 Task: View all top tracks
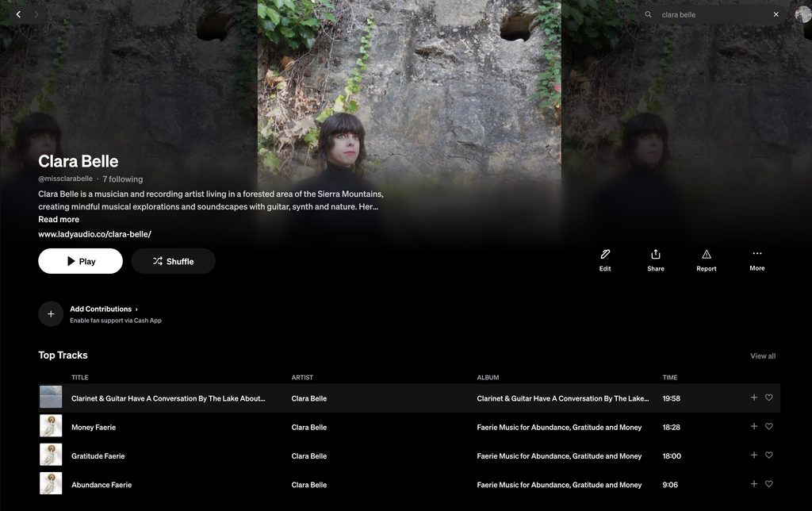click(x=763, y=356)
